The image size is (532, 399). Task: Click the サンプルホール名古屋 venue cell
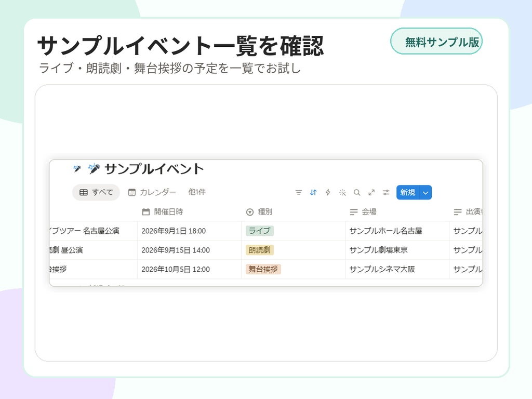pos(397,231)
